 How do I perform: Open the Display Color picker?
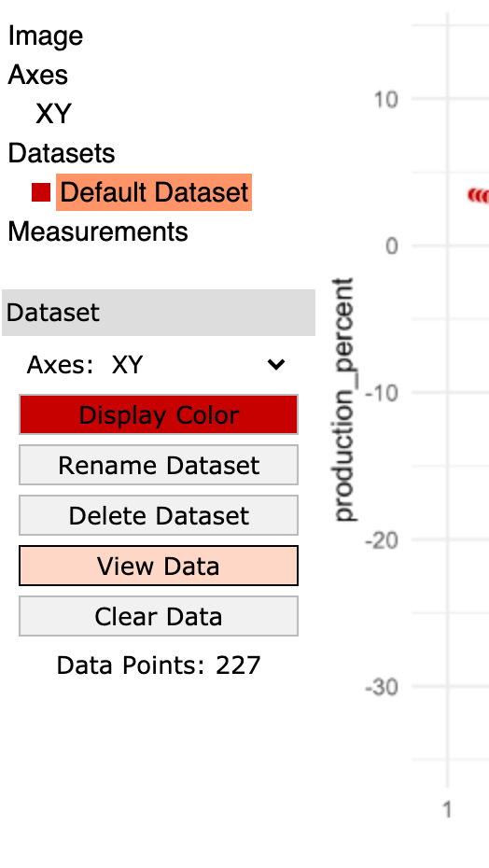click(159, 414)
